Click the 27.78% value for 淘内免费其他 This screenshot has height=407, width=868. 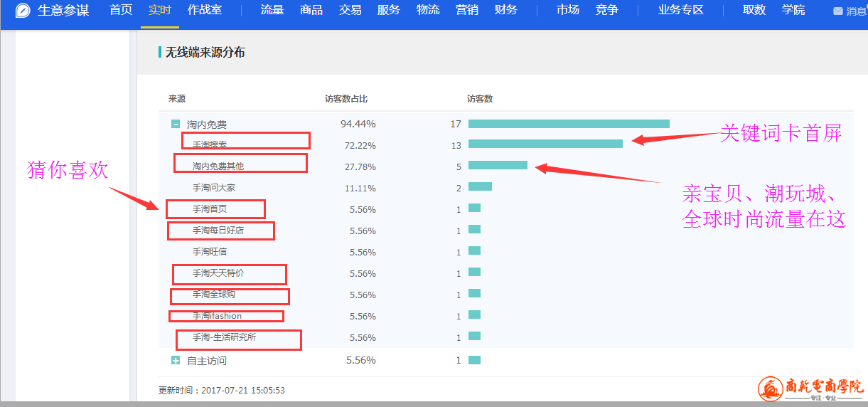click(360, 166)
